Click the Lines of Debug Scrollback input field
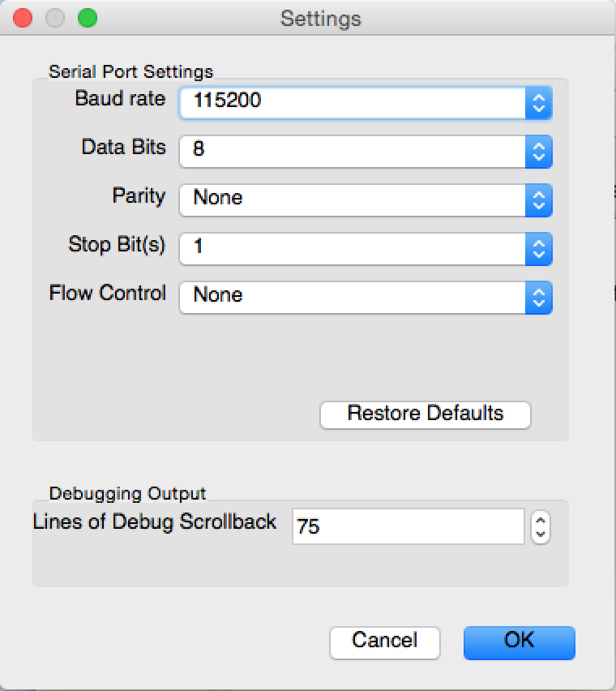Image resolution: width=616 pixels, height=691 pixels. (x=405, y=526)
